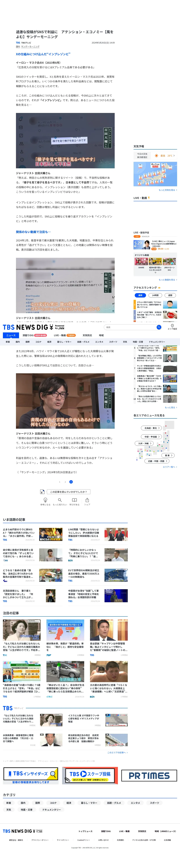The image size is (180, 868).
Task: Play the JNNドローンDIG video
Action: tap(169, 262)
